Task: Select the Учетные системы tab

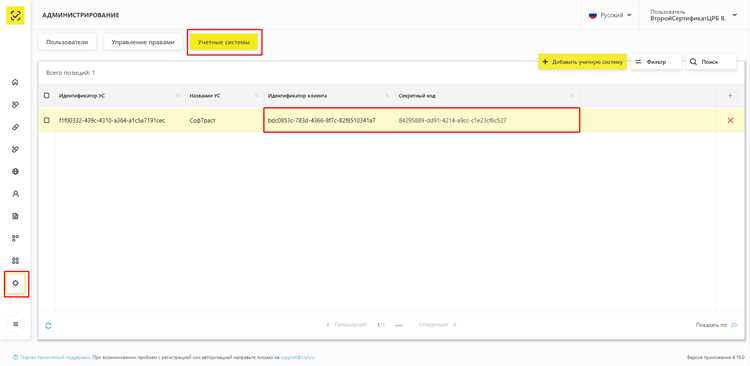Action: click(224, 43)
